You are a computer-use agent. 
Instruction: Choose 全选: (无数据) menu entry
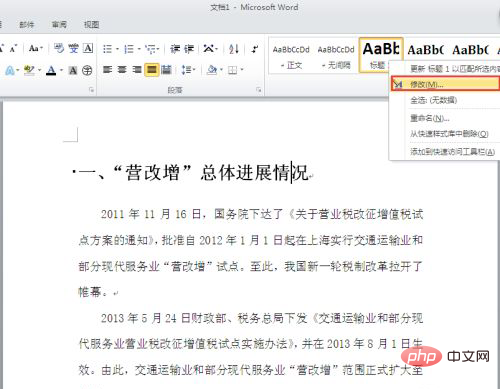click(x=445, y=100)
